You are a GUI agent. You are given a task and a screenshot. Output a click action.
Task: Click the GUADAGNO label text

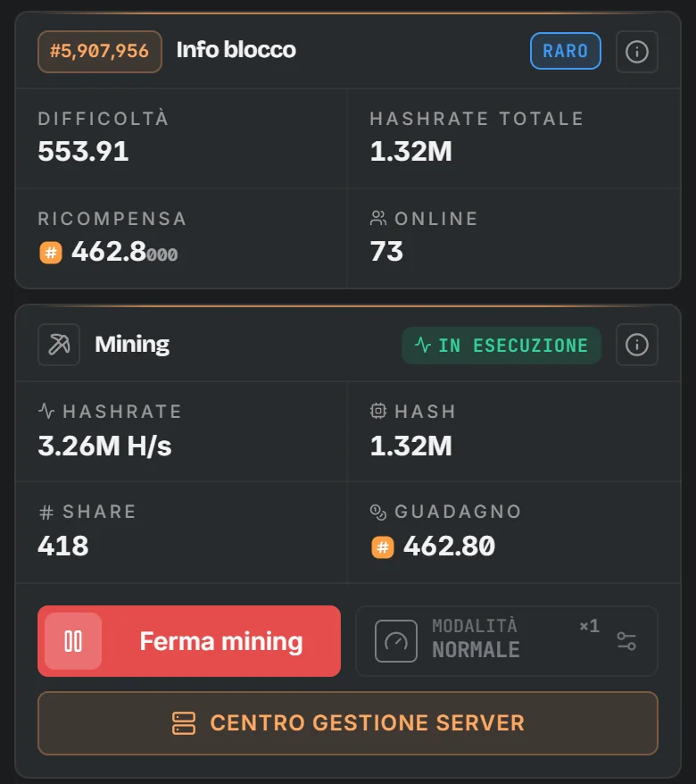click(x=458, y=512)
